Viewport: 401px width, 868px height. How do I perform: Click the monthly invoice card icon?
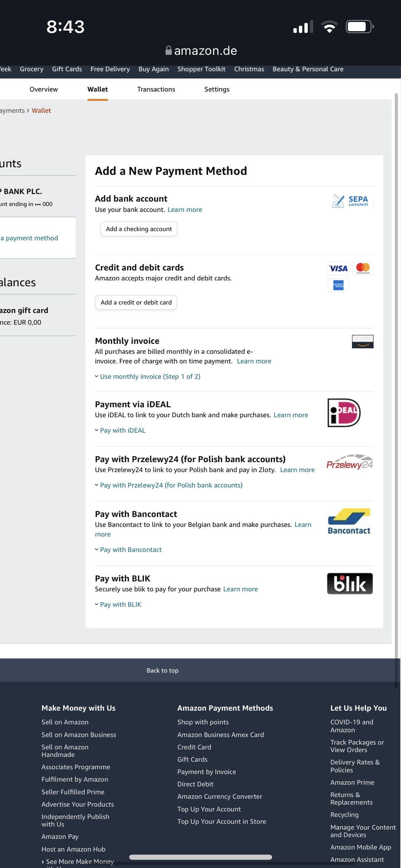point(362,342)
